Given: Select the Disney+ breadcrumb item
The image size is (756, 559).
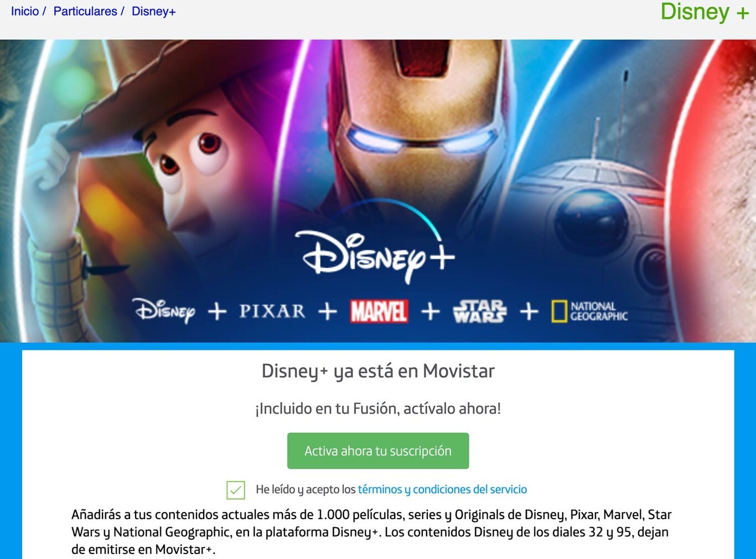Looking at the screenshot, I should click(x=153, y=12).
